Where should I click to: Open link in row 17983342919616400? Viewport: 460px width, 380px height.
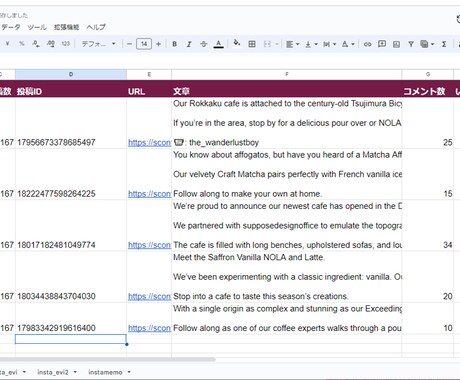tap(149, 328)
